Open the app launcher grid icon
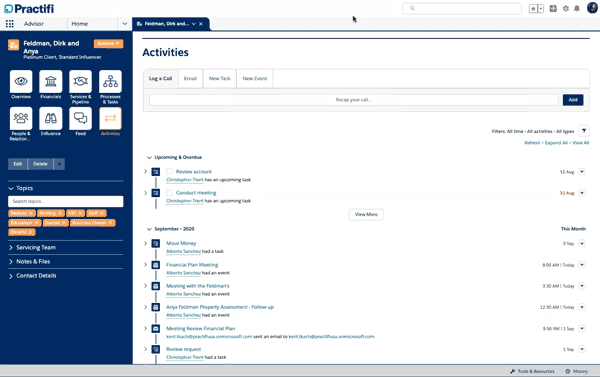 [x=10, y=24]
